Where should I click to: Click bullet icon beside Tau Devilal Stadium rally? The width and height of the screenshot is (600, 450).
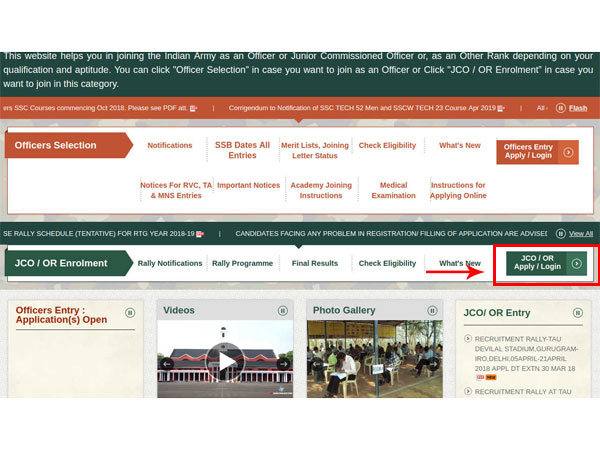click(468, 339)
